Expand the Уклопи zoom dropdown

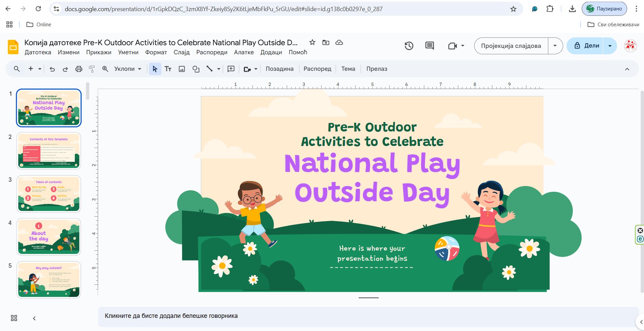point(128,69)
